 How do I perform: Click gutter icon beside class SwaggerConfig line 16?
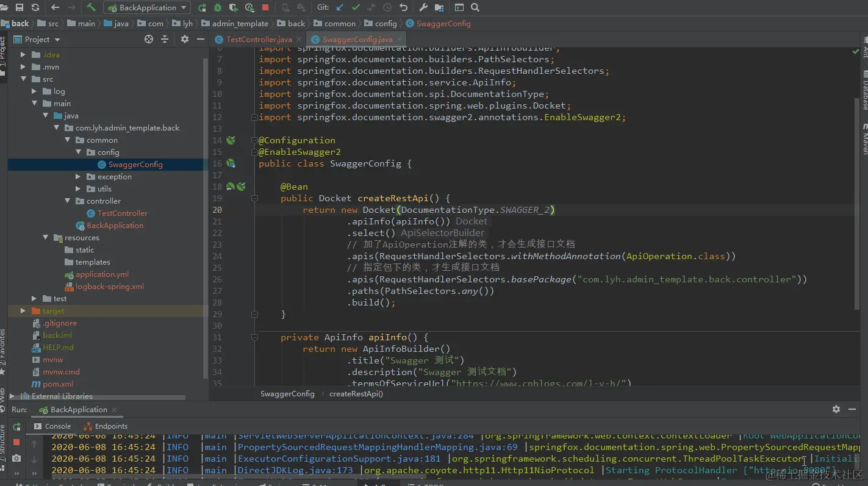click(x=231, y=163)
